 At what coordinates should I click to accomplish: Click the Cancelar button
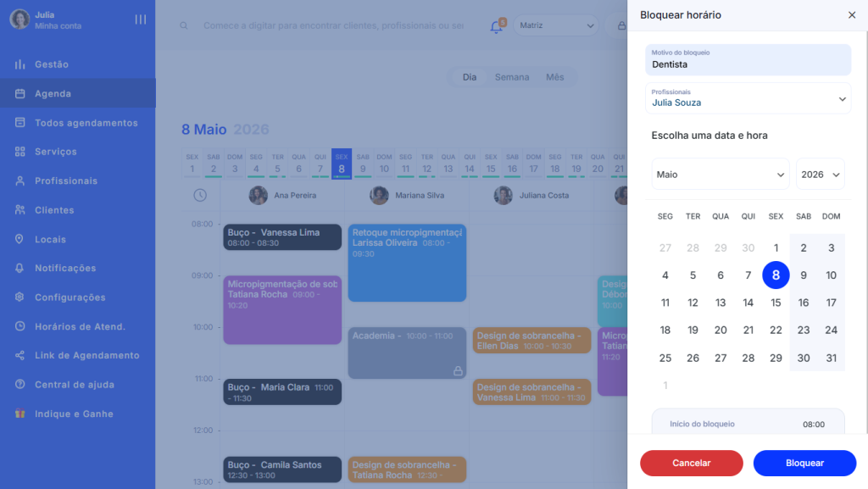[x=691, y=463]
